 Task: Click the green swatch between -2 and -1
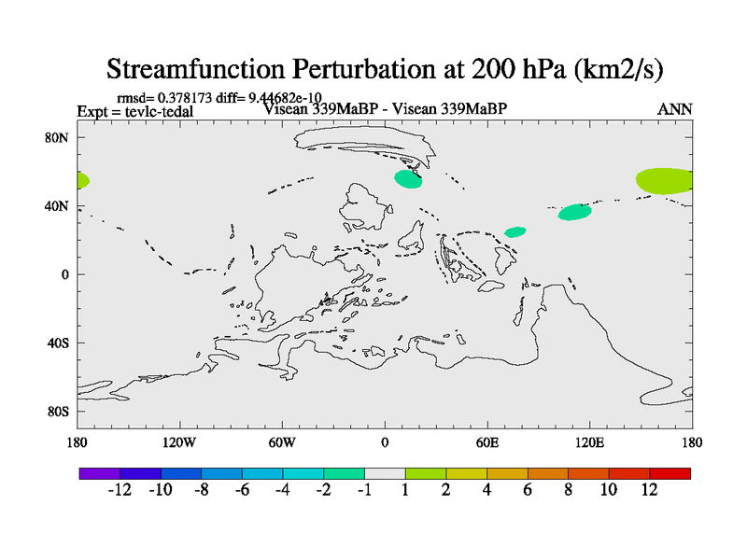click(x=344, y=473)
